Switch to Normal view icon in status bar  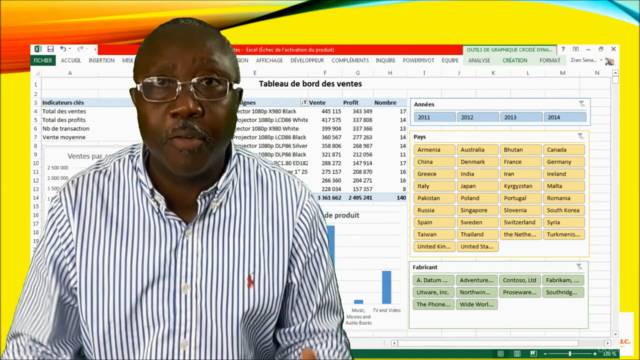(501, 353)
